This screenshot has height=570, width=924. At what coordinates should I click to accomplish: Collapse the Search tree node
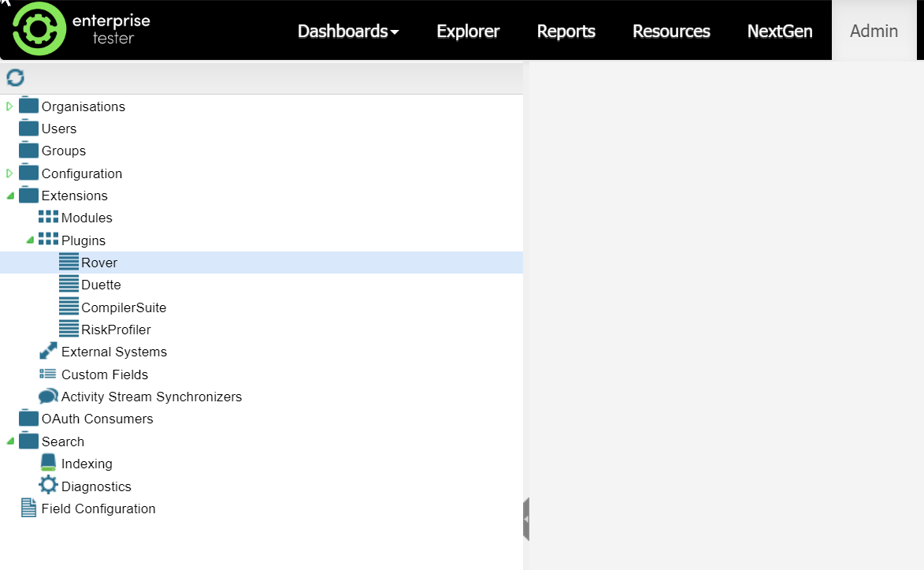(9, 441)
